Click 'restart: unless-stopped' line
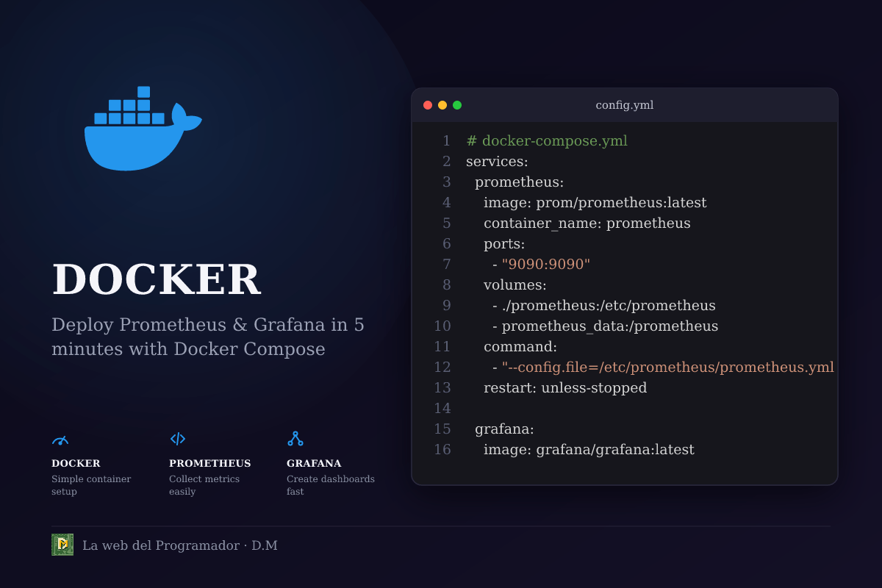This screenshot has width=882, height=588. [565, 388]
